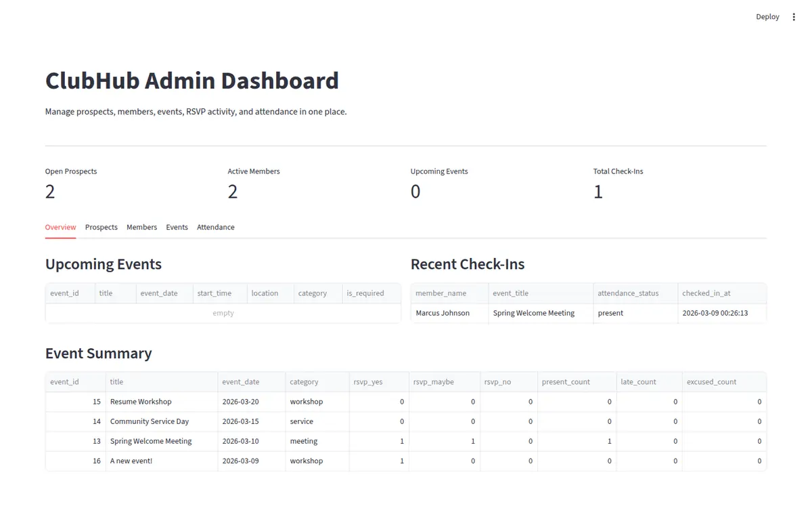Viewport: 812px width, 508px height.
Task: Click the ClubHub Admin Dashboard title
Action: click(192, 81)
